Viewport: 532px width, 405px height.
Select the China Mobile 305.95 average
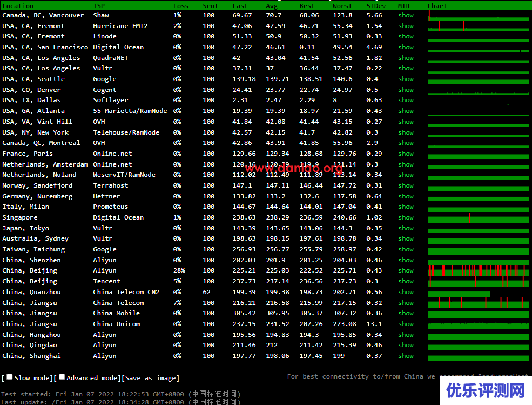point(278,313)
